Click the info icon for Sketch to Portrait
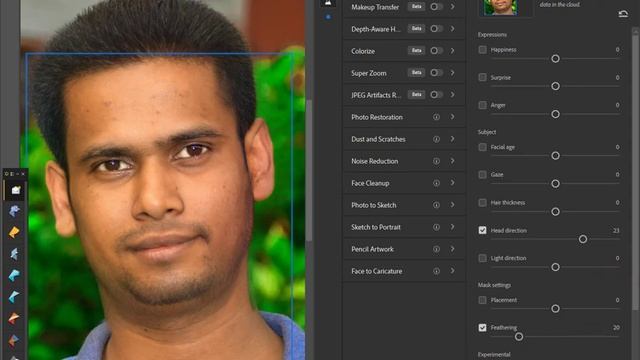Screen dimensions: 640x360 [436, 227]
